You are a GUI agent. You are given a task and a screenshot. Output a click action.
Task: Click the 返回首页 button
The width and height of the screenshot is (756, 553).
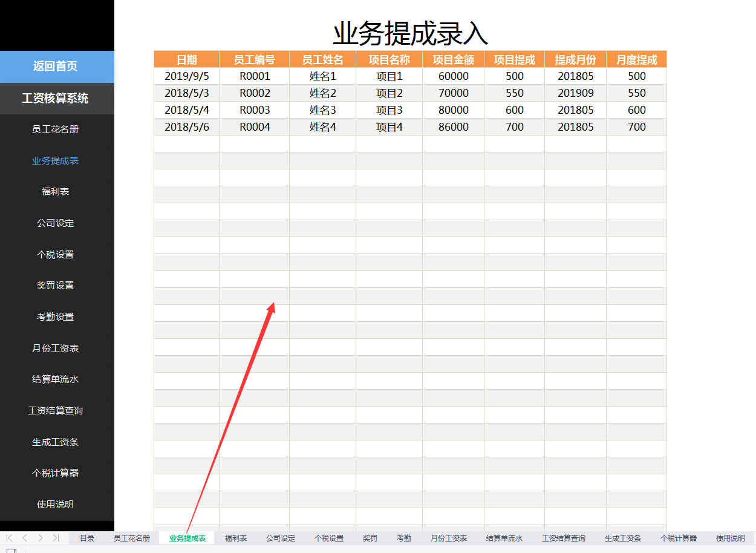coord(57,66)
